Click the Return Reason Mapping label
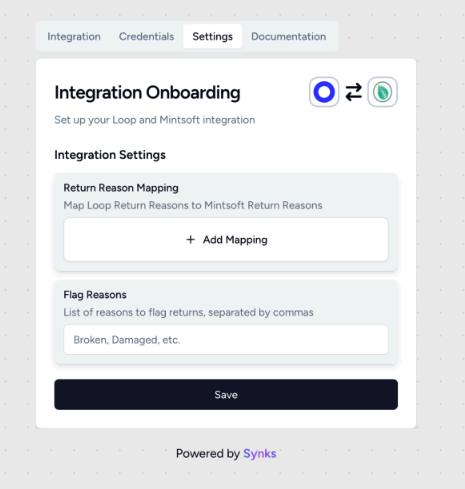This screenshot has width=465, height=489. tap(121, 188)
